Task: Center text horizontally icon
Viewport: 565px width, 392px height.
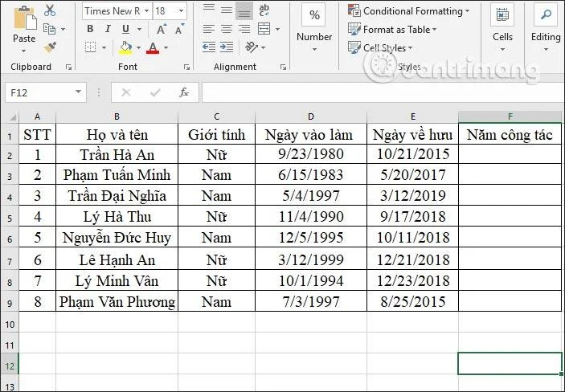Action: (x=227, y=29)
